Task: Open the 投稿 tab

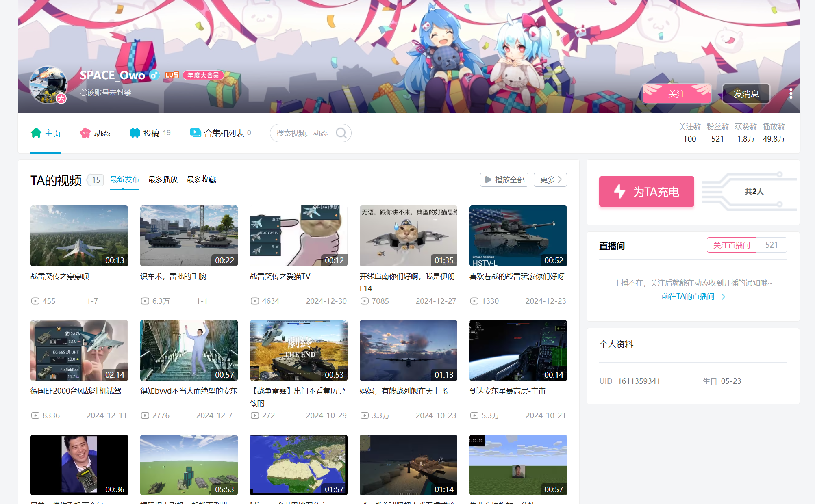Action: 150,133
